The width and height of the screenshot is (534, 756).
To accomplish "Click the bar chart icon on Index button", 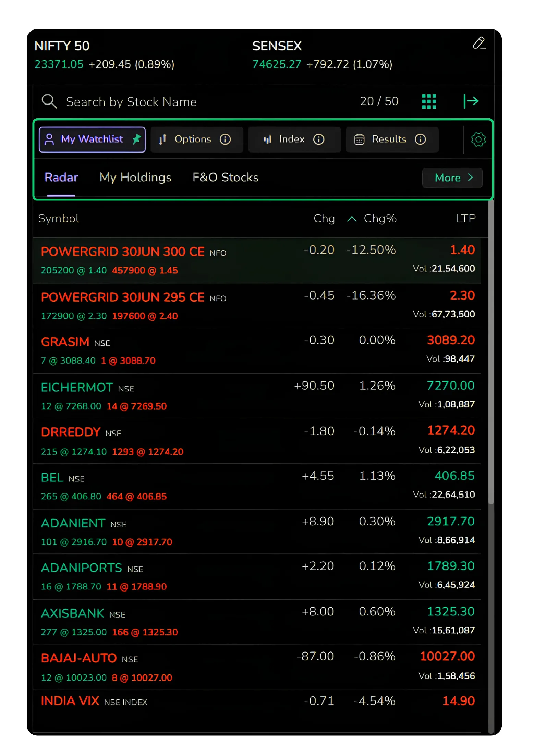I will tap(267, 139).
